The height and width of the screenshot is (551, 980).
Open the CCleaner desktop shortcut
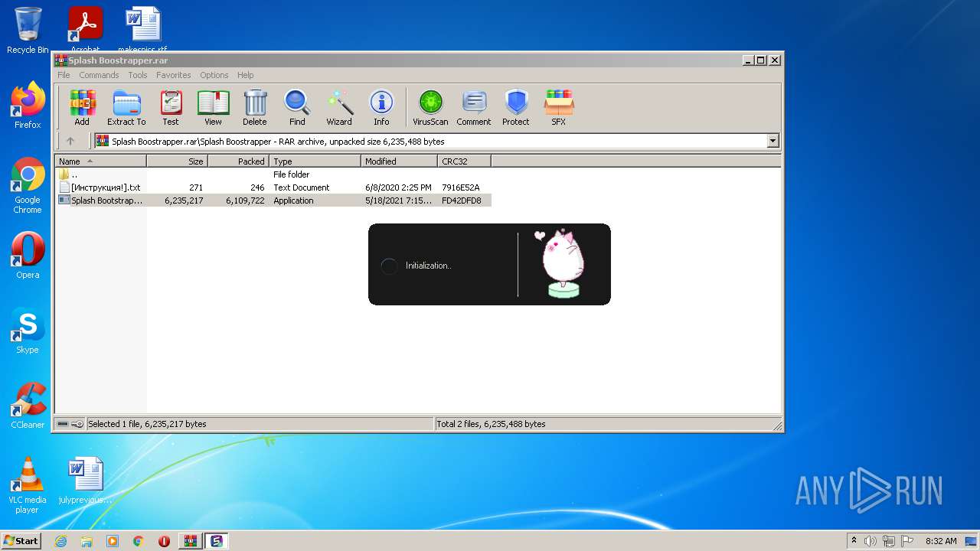pos(28,405)
